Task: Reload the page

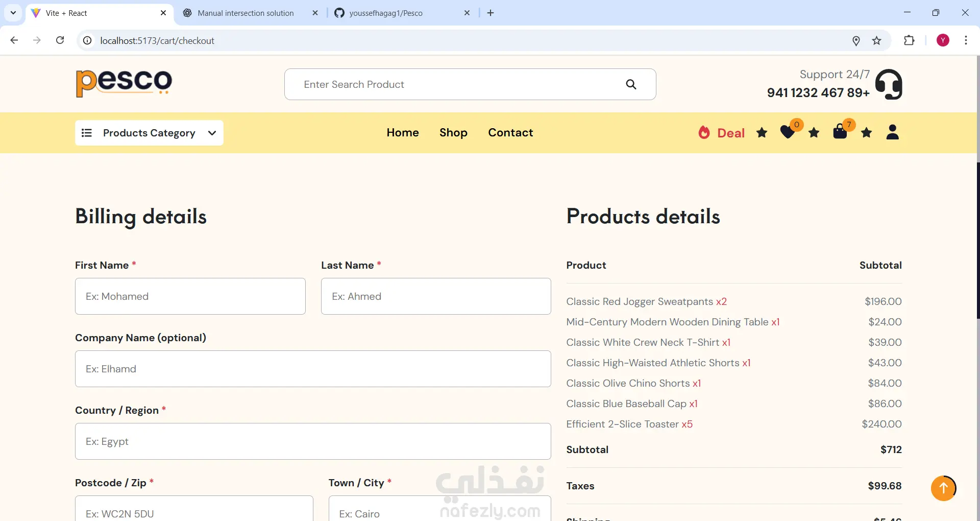Action: (60, 40)
